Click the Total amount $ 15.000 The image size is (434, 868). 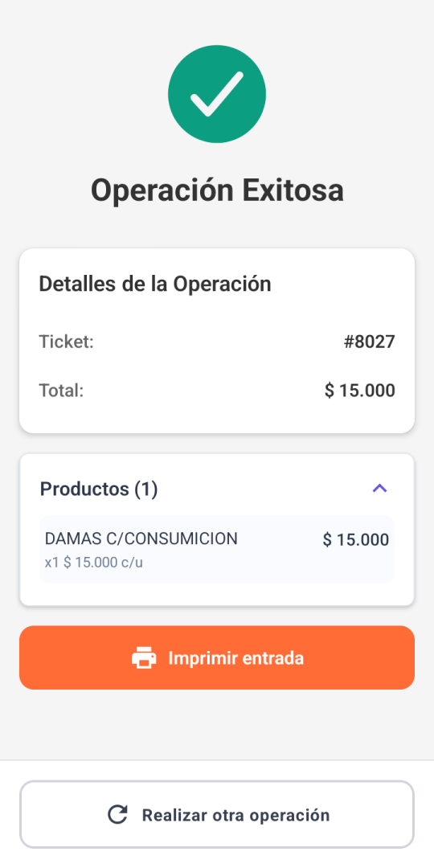point(360,391)
